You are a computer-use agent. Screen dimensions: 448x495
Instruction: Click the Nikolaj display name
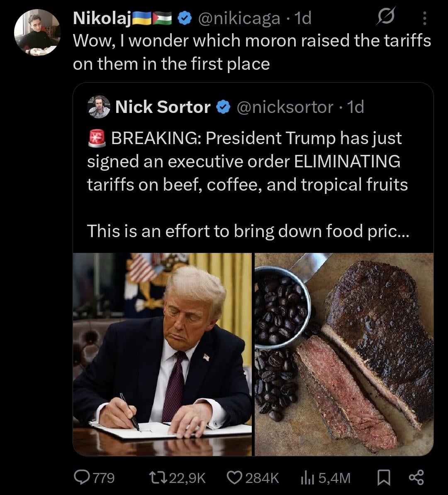pyautogui.click(x=102, y=18)
